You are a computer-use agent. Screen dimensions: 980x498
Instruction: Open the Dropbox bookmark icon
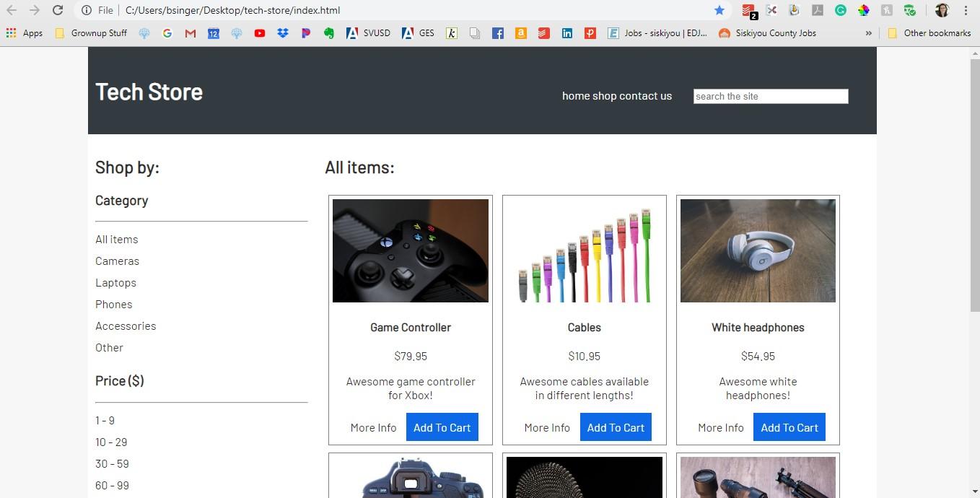point(283,32)
